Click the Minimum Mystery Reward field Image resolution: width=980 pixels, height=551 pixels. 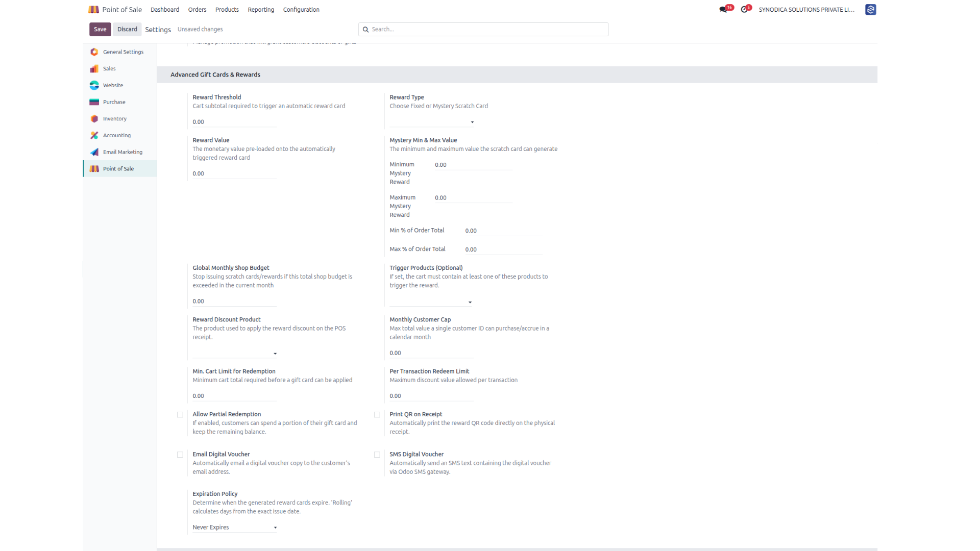pos(473,165)
